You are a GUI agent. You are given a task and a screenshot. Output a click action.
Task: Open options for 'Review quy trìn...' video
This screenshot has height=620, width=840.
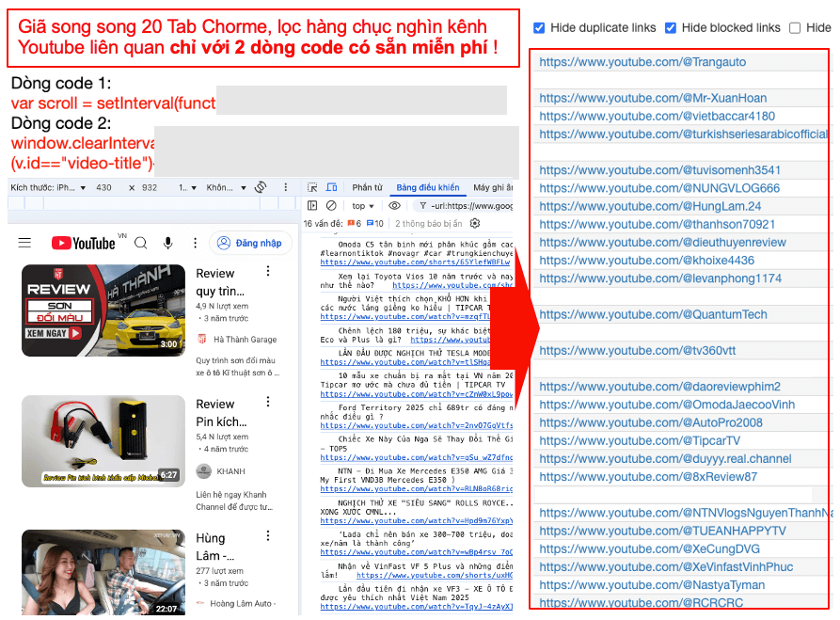coord(268,271)
